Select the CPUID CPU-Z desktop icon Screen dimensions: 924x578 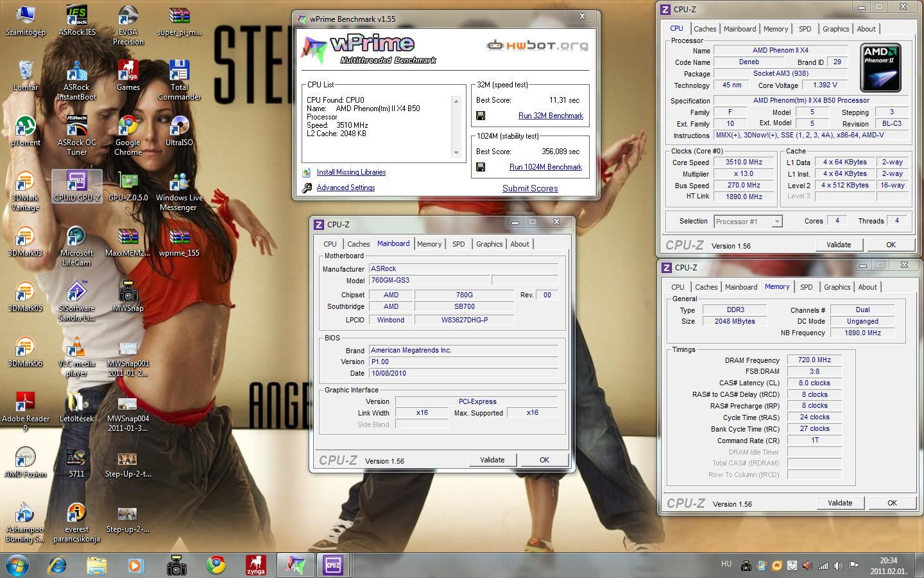coord(76,186)
